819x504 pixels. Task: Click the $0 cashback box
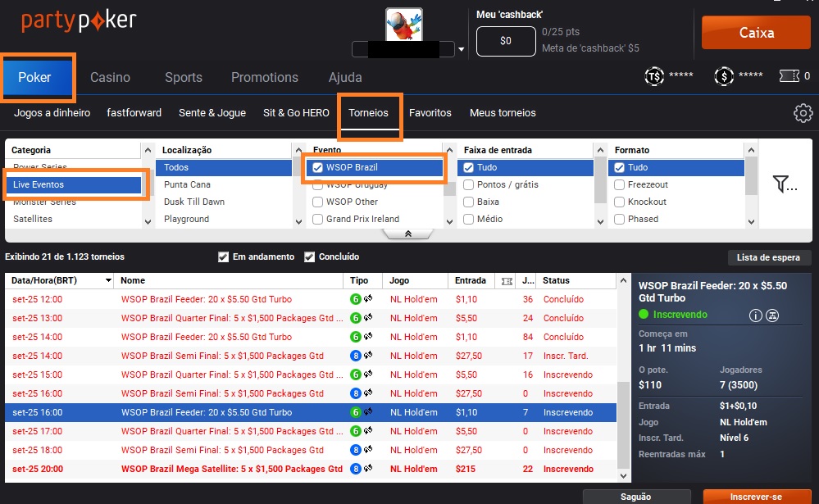tap(506, 41)
